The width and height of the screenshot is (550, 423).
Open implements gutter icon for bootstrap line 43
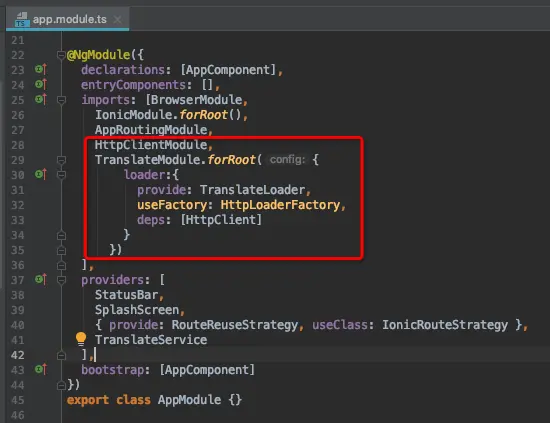tap(41, 369)
